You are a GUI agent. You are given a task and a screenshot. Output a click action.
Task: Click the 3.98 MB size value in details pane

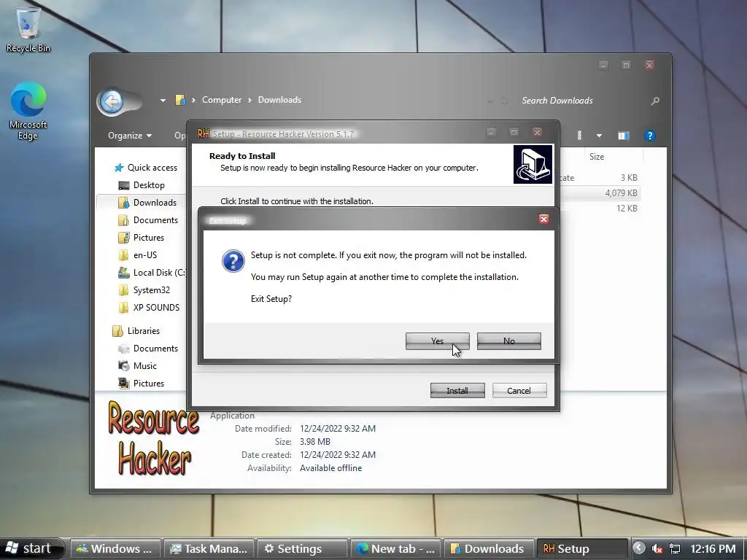315,442
